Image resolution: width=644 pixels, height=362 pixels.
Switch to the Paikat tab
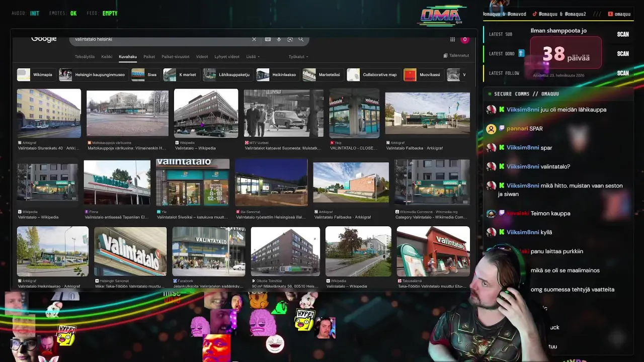click(149, 57)
